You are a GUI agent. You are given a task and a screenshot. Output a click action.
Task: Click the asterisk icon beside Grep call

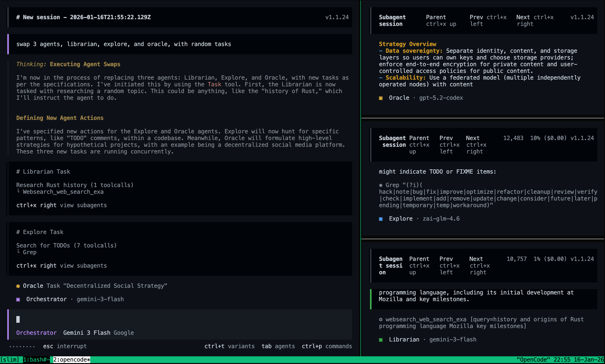point(381,185)
